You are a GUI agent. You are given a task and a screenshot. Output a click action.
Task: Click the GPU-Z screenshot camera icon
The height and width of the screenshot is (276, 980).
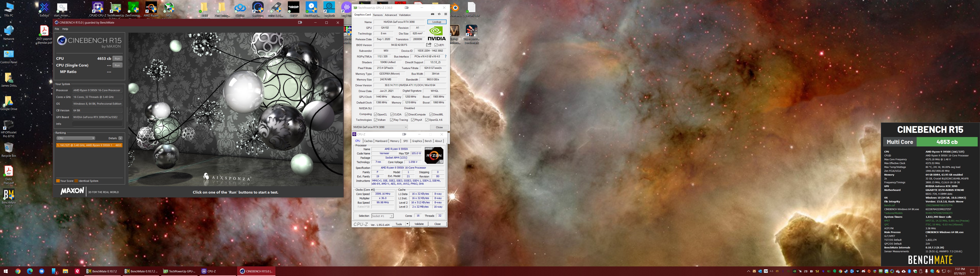433,14
